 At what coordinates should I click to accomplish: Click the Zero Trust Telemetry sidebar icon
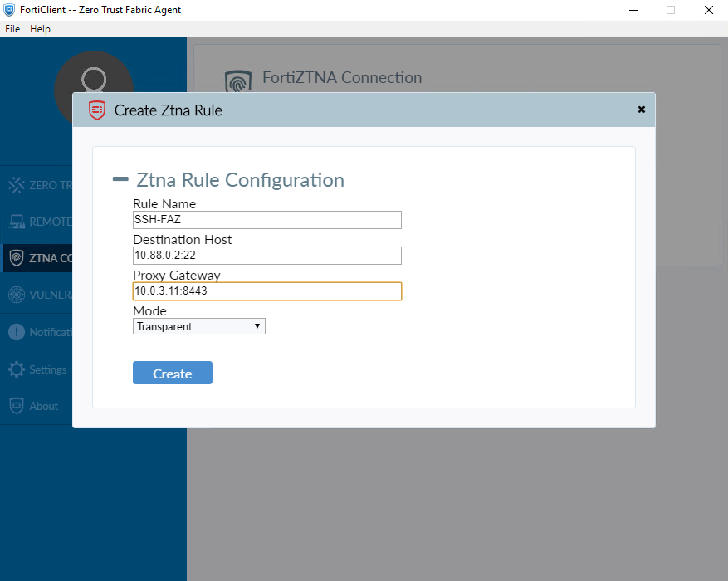(17, 185)
